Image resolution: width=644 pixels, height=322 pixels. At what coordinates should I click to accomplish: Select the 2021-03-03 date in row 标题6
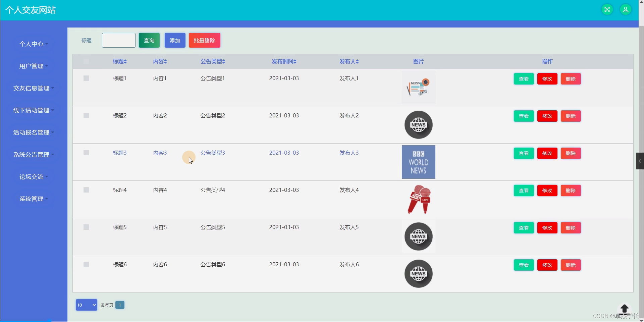(x=284, y=264)
